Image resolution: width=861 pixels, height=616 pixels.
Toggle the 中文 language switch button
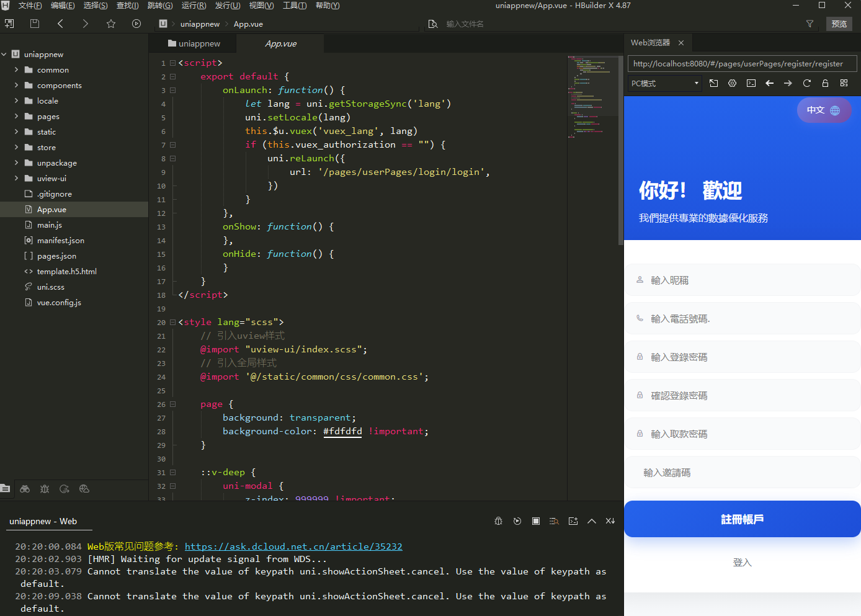(x=824, y=110)
